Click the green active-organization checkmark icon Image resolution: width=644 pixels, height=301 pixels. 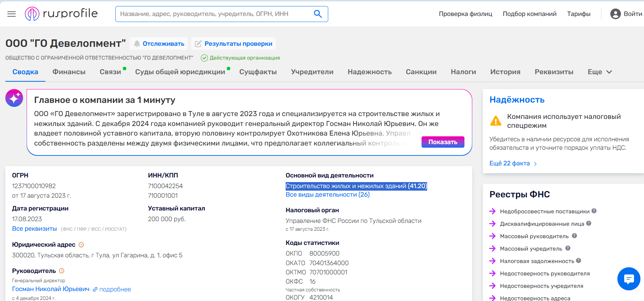click(x=204, y=58)
